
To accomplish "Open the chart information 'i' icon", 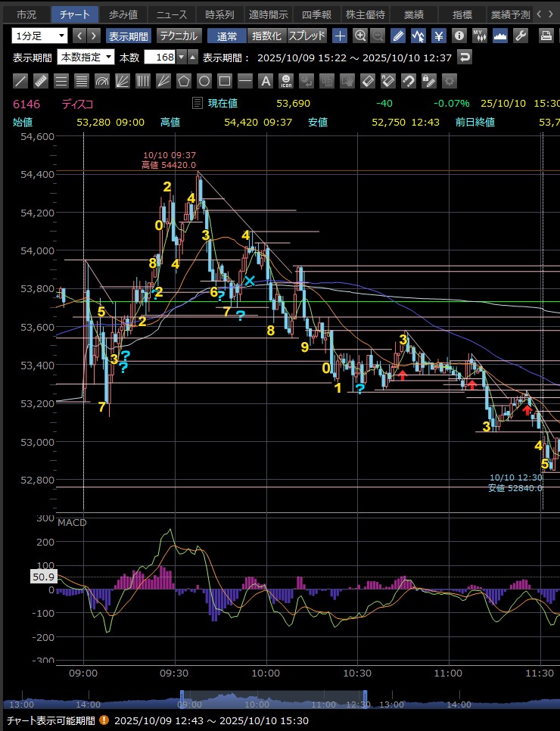I will coord(459,36).
